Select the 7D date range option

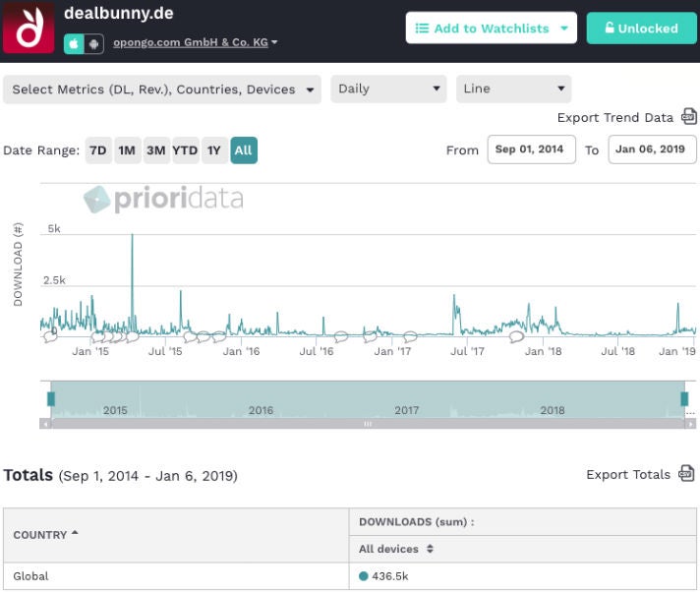pyautogui.click(x=97, y=150)
